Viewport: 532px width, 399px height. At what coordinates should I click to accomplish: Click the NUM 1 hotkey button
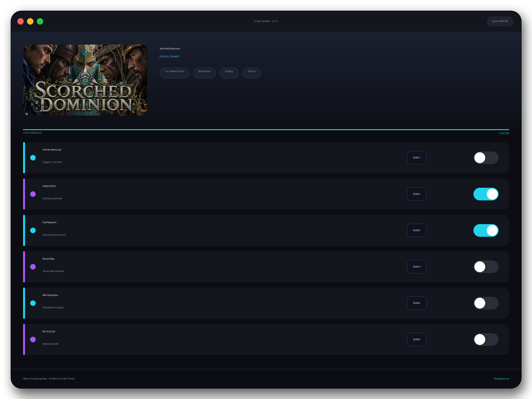tap(417, 158)
